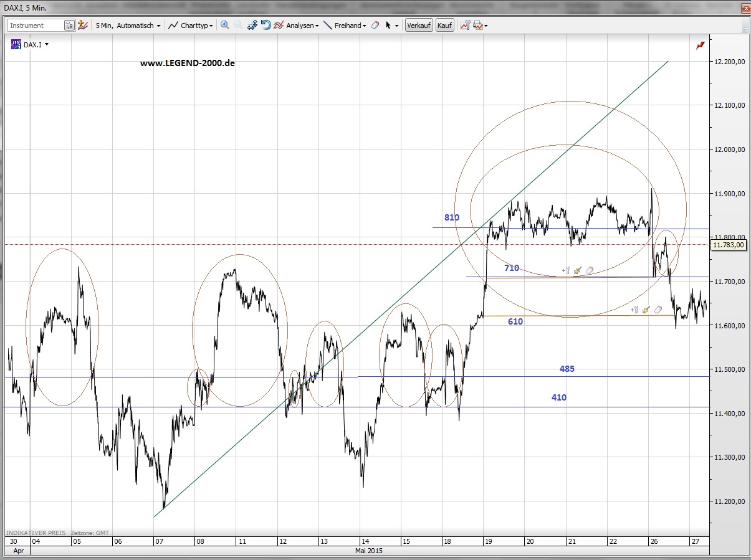
Task: Open the Charttyp dropdown
Action: 193,25
